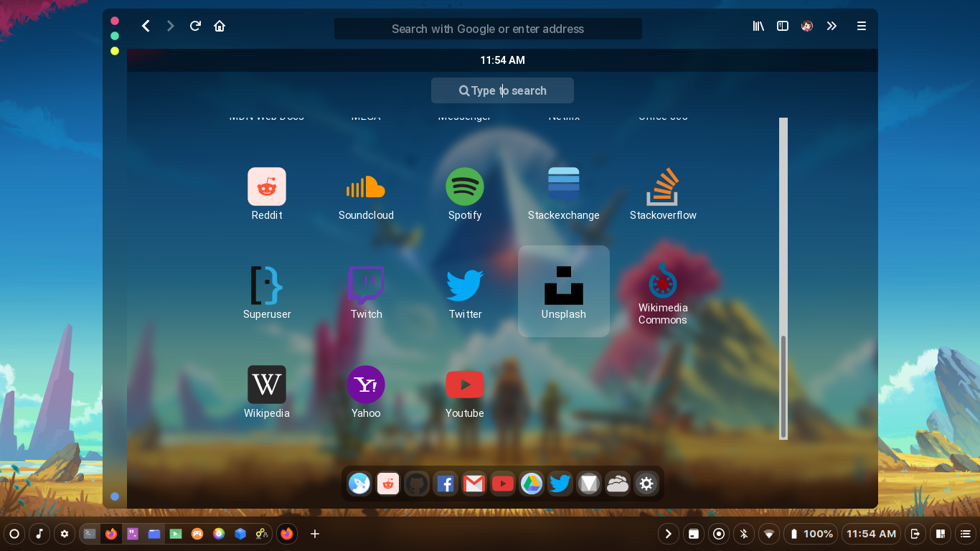Screen dimensions: 980x551
Task: Click the 100% battery indicator
Action: (811, 534)
